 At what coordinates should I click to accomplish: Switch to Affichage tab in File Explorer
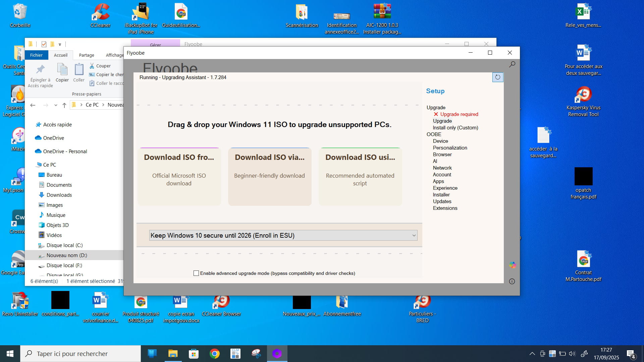click(114, 55)
